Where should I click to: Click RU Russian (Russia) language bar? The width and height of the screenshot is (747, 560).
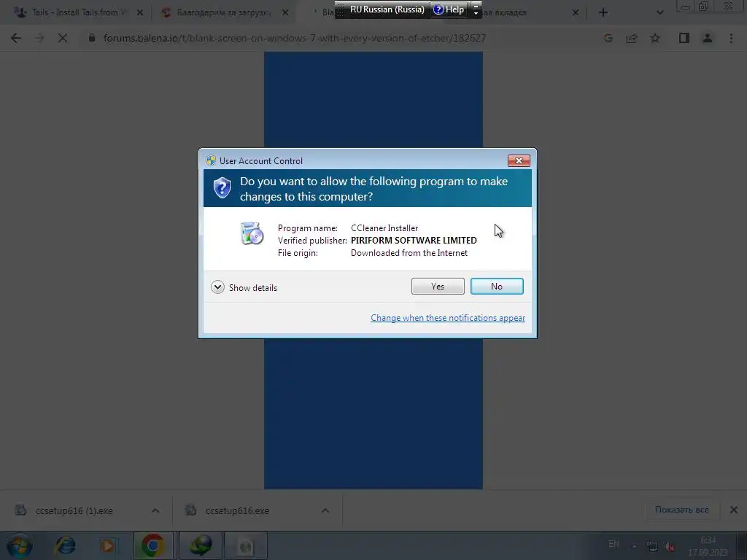[x=387, y=9]
